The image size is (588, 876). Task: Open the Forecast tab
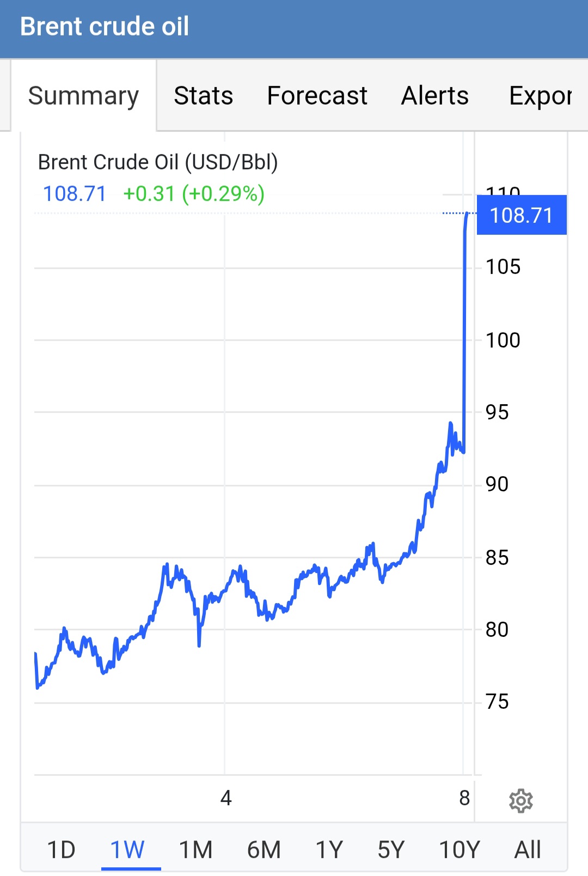point(317,96)
